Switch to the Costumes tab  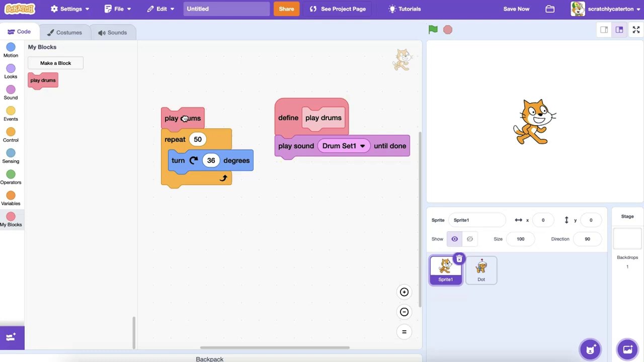pyautogui.click(x=64, y=32)
